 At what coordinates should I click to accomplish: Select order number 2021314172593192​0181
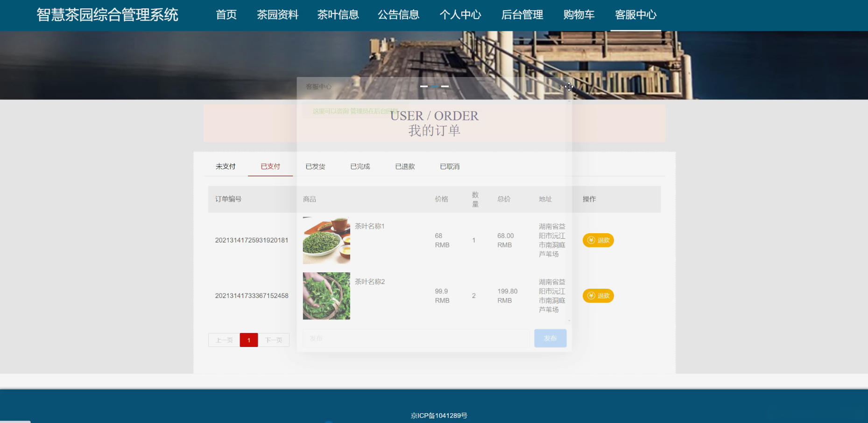tap(252, 240)
